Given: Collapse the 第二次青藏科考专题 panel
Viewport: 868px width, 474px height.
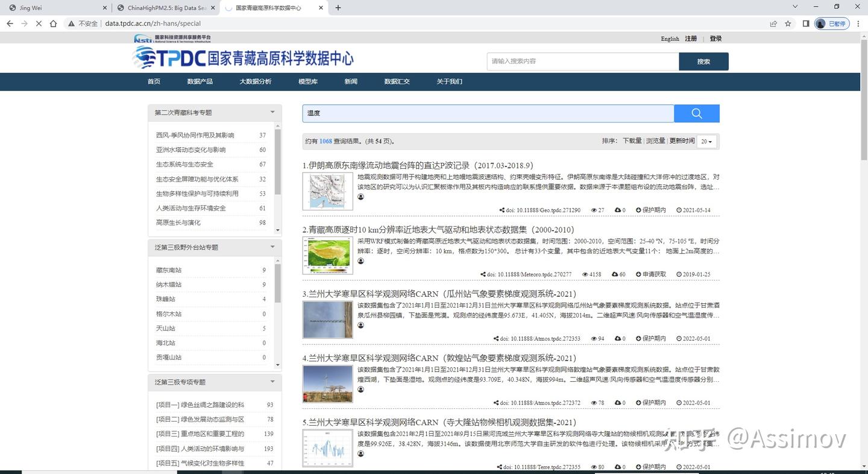Looking at the screenshot, I should coord(272,112).
